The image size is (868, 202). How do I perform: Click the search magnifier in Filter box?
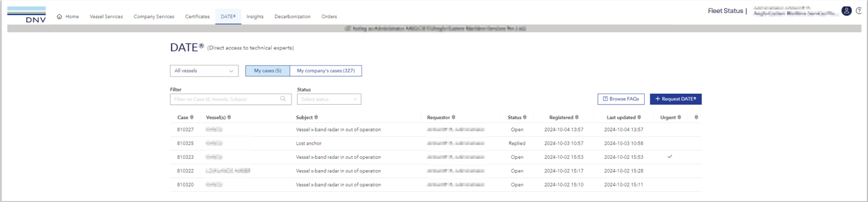tap(283, 99)
